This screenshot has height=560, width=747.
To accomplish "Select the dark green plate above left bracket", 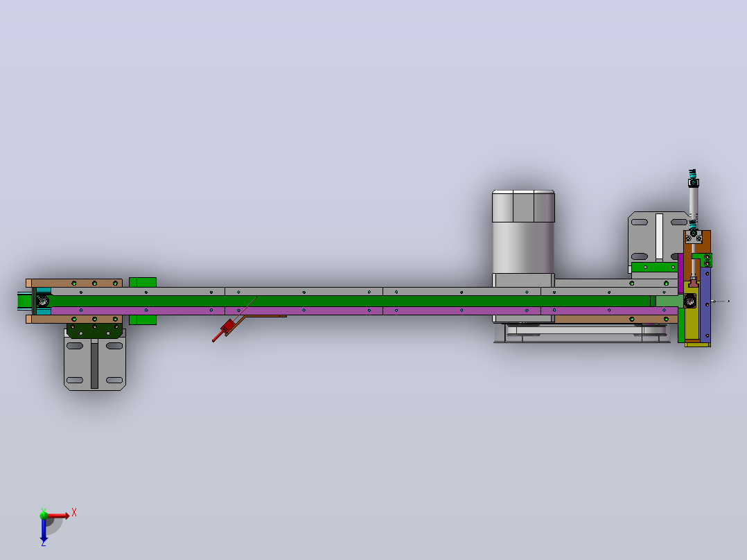I will click(x=94, y=331).
